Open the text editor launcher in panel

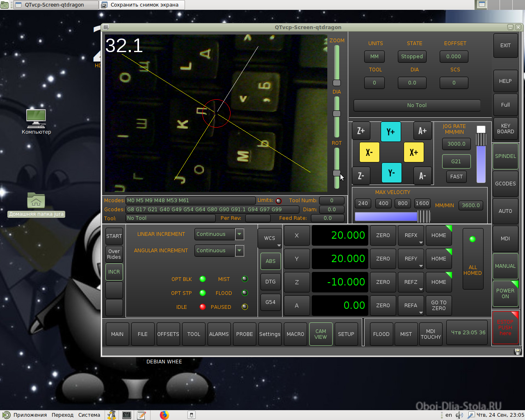click(142, 415)
